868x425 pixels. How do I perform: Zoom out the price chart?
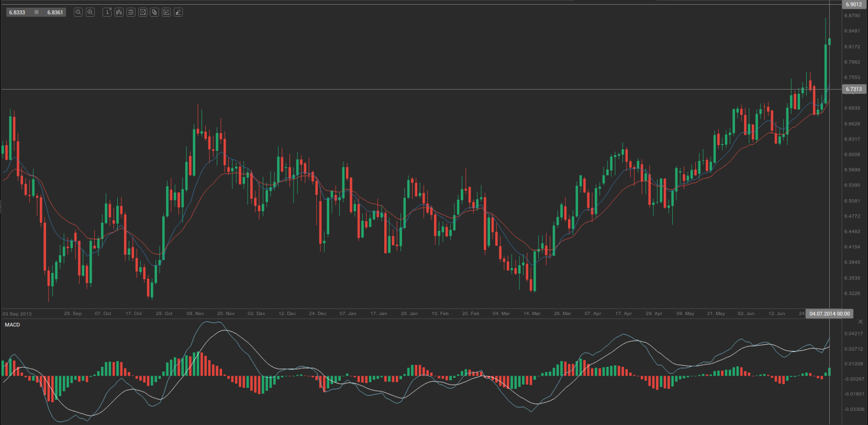(x=78, y=12)
